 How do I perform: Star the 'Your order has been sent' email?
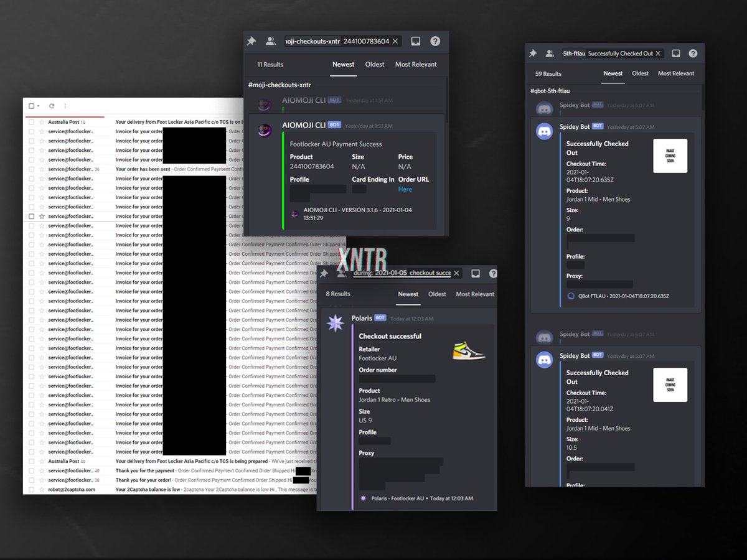pos(41,169)
